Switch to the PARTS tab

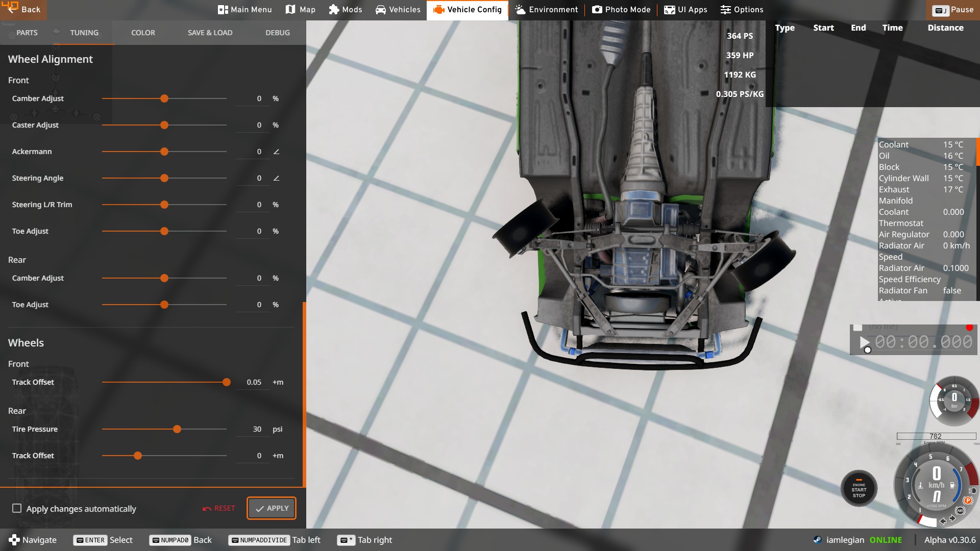click(x=27, y=33)
